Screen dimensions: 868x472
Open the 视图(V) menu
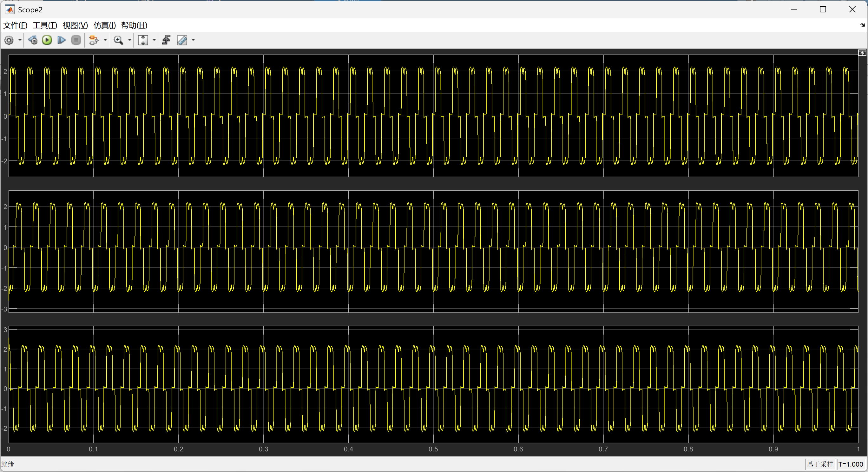pos(75,25)
